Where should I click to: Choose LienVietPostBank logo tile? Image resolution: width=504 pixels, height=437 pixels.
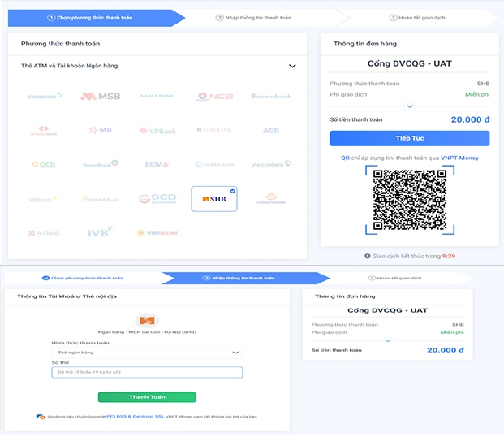(x=270, y=199)
